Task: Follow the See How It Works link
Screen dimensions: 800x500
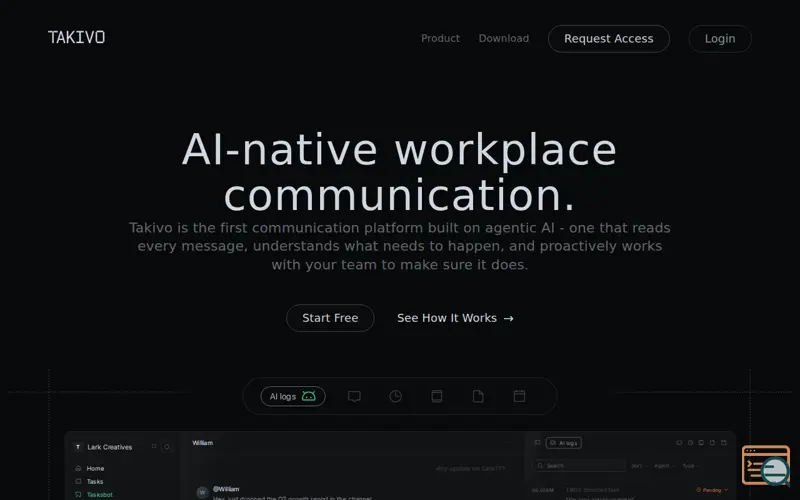Action: click(x=455, y=318)
